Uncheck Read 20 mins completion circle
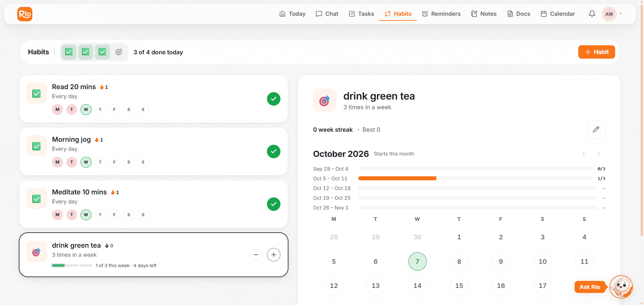Image resolution: width=644 pixels, height=305 pixels. [274, 99]
